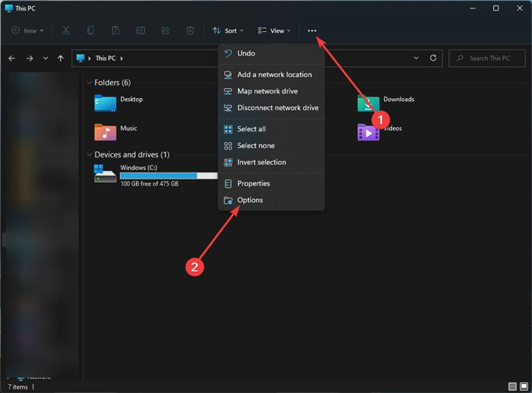Go up one folder level arrow
The height and width of the screenshot is (393, 532).
coord(60,59)
